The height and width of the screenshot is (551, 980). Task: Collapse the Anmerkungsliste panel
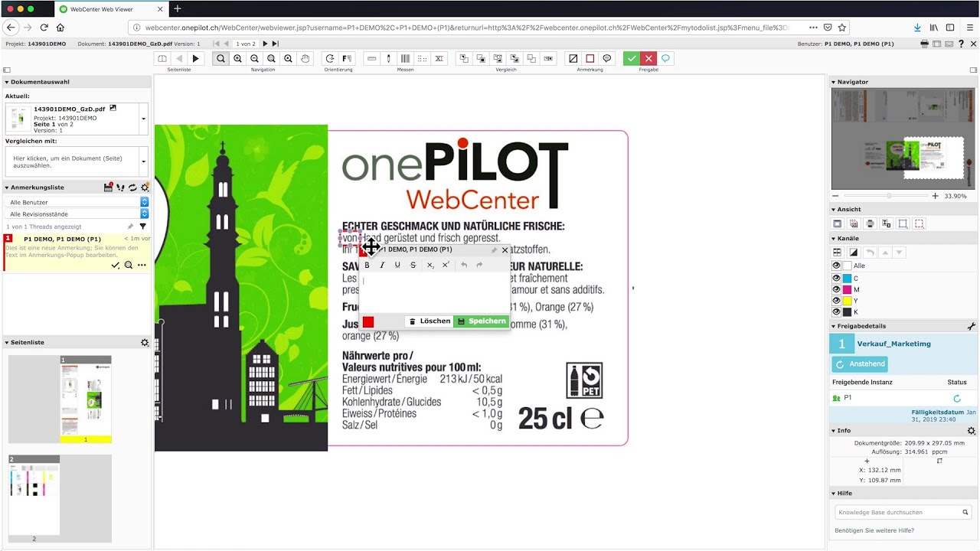coord(7,187)
